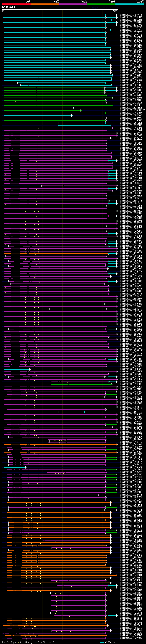Select hit UniRef100_Q01667
The width and height of the screenshot is (146, 644).
pos(131,156)
